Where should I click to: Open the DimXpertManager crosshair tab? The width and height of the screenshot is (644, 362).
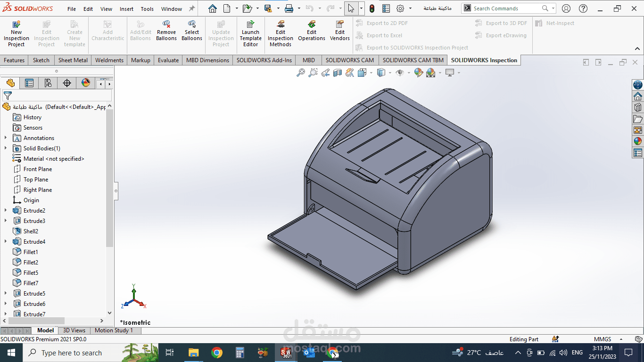(x=67, y=83)
